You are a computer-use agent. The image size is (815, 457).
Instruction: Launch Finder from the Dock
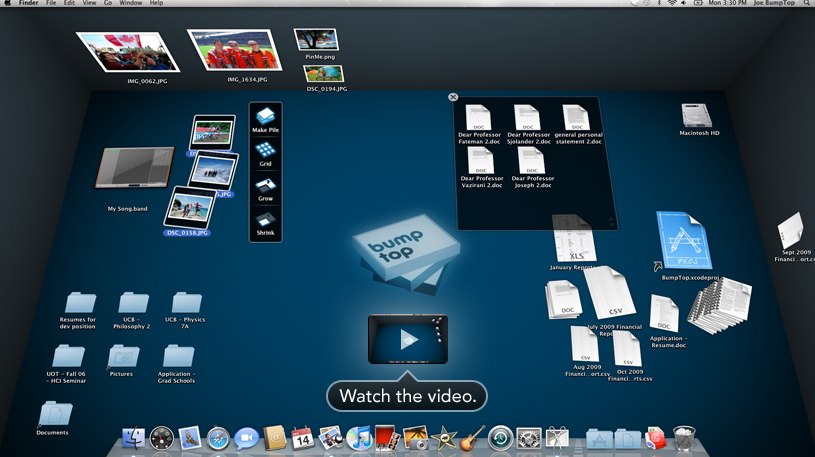[133, 438]
